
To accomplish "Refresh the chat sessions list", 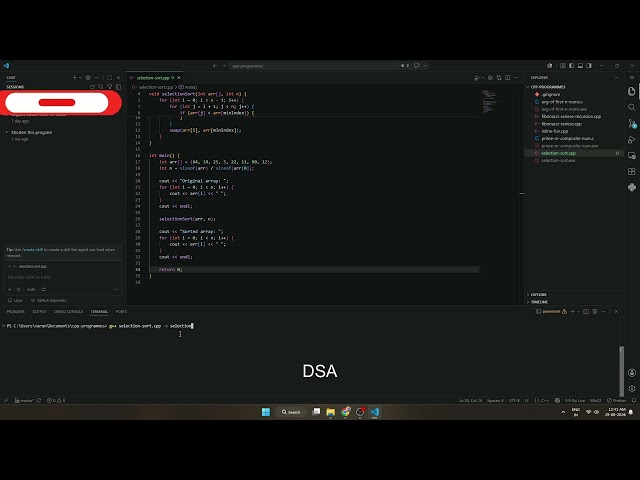I will coord(92,87).
